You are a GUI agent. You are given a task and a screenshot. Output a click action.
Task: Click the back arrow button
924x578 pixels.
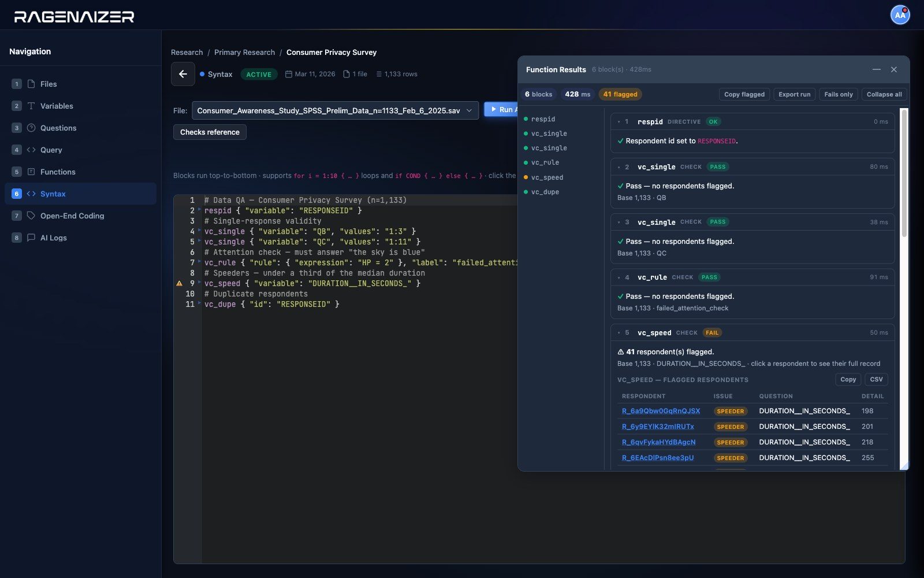[x=183, y=74]
